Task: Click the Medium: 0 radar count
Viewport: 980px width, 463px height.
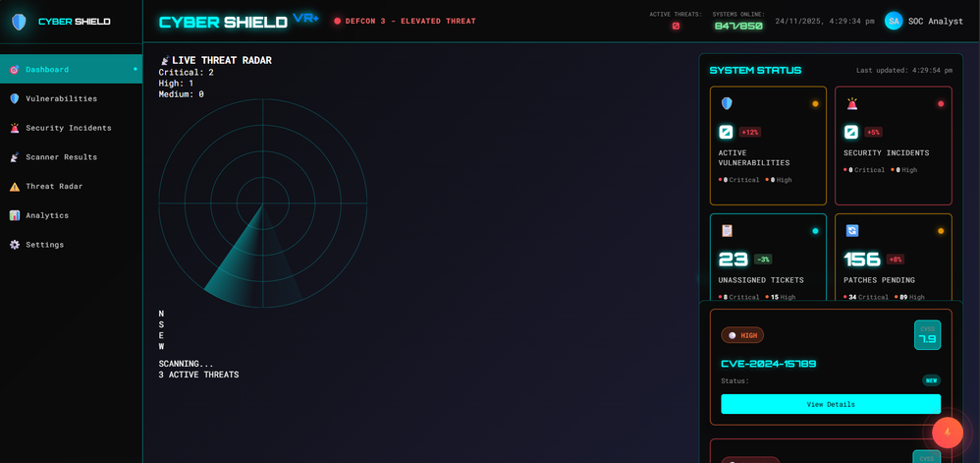Action: [182, 94]
